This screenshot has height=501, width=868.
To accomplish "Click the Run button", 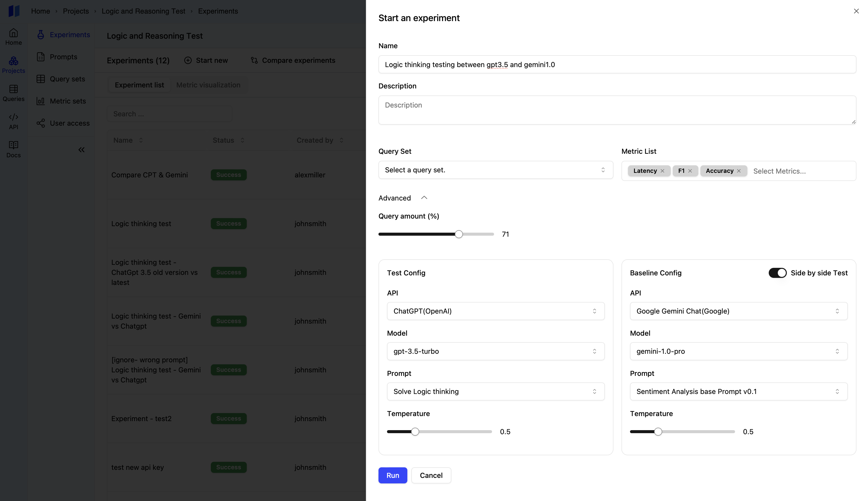I will click(392, 475).
